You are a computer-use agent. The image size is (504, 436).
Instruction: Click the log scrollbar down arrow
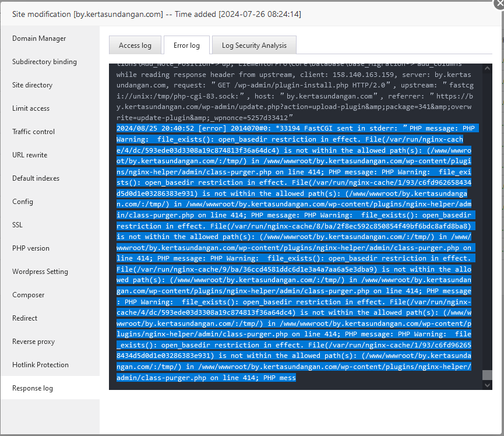pyautogui.click(x=488, y=385)
